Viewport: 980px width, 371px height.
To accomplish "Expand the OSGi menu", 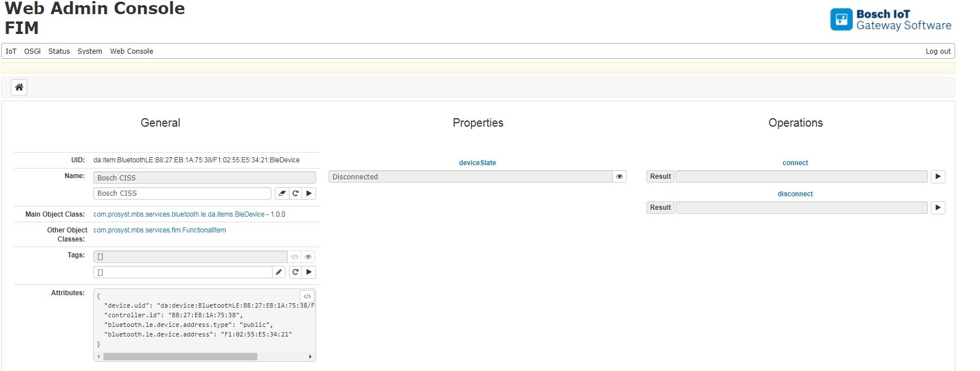I will [32, 51].
